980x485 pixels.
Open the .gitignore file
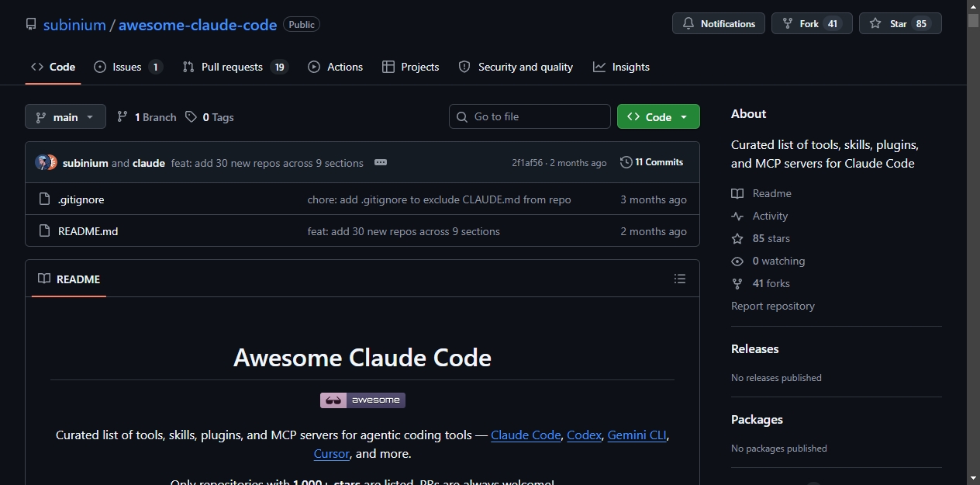(x=81, y=199)
